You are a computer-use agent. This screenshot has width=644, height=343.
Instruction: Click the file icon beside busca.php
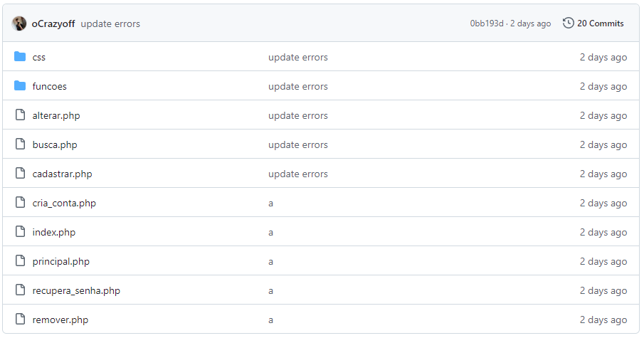click(x=20, y=144)
